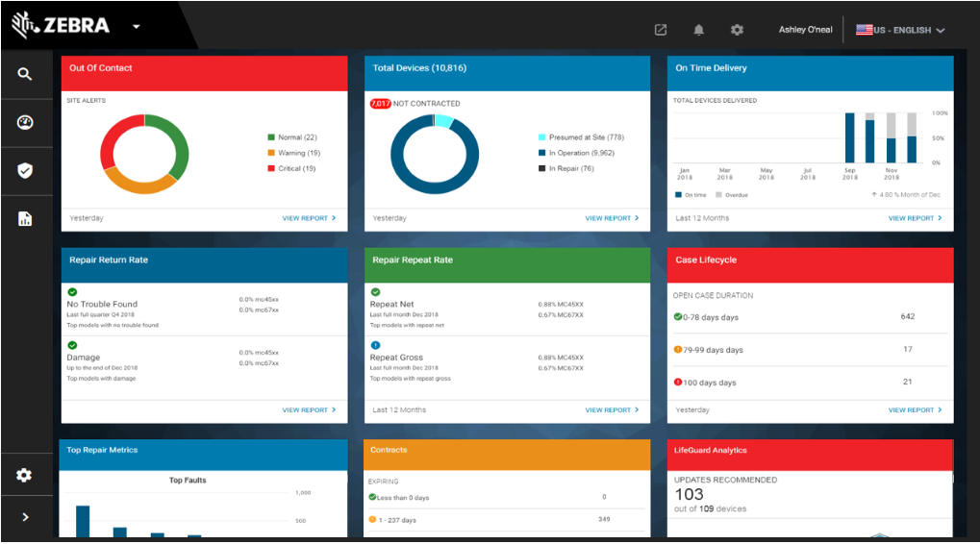Screen dimensions: 980x544
Task: Click the Zebra logo
Action: coord(61,25)
